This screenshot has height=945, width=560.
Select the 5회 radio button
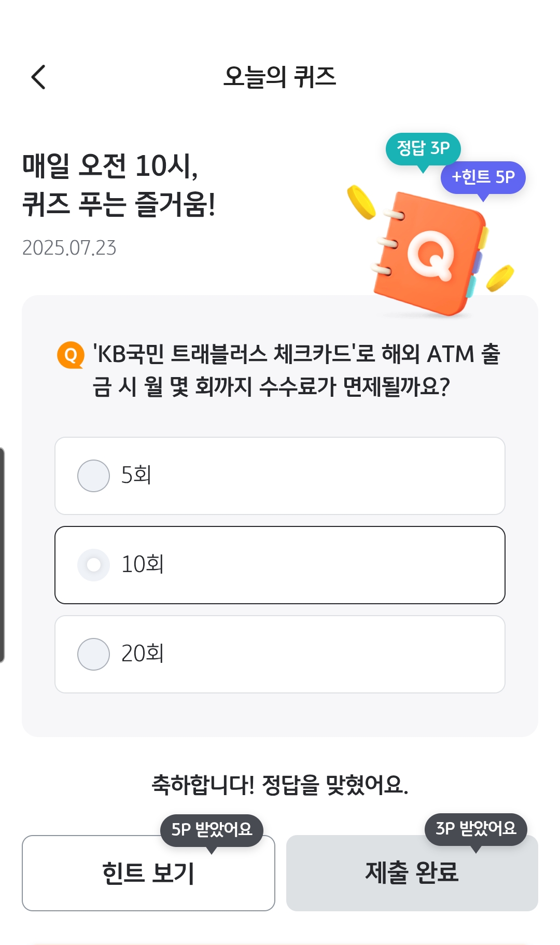point(93,476)
